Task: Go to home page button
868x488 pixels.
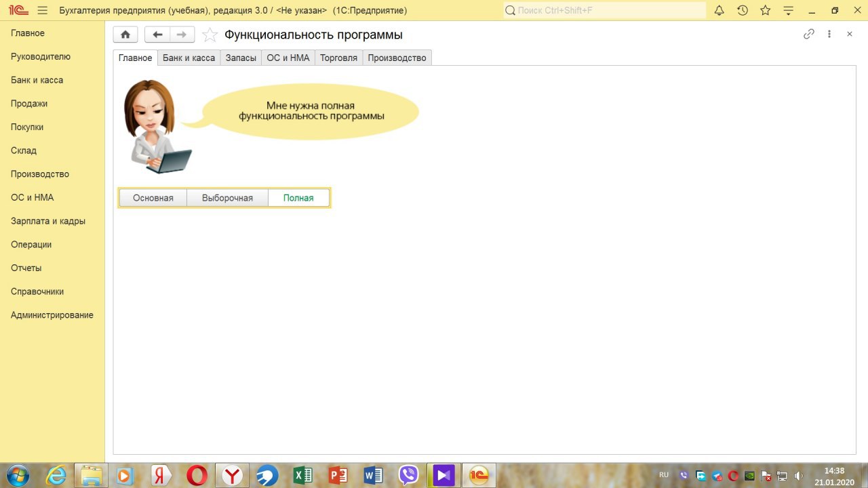Action: (125, 35)
